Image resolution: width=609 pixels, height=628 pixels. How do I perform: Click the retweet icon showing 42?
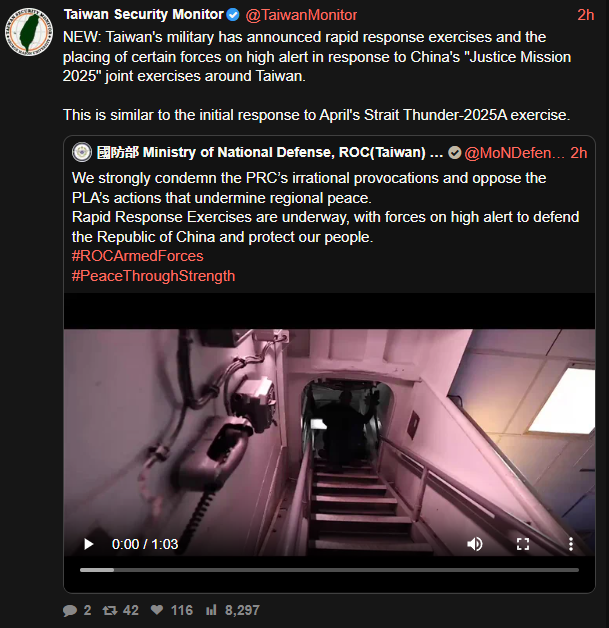tap(110, 610)
